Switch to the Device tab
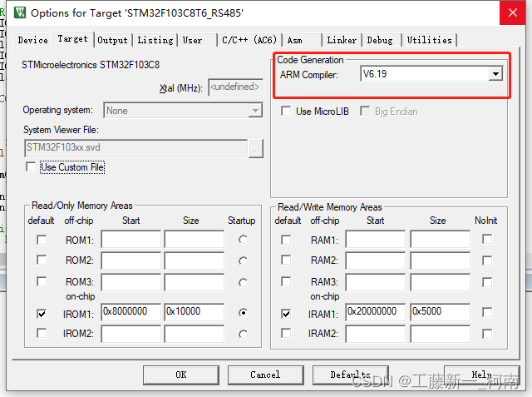Viewport: 532px width, 397px height. click(x=33, y=40)
